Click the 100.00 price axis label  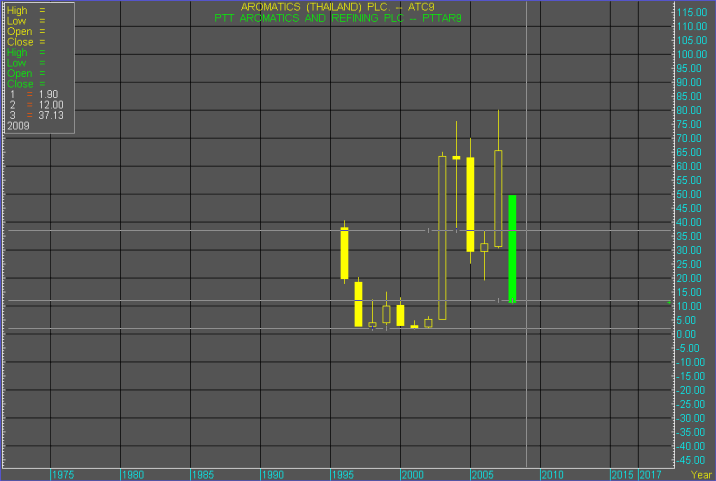(x=691, y=54)
